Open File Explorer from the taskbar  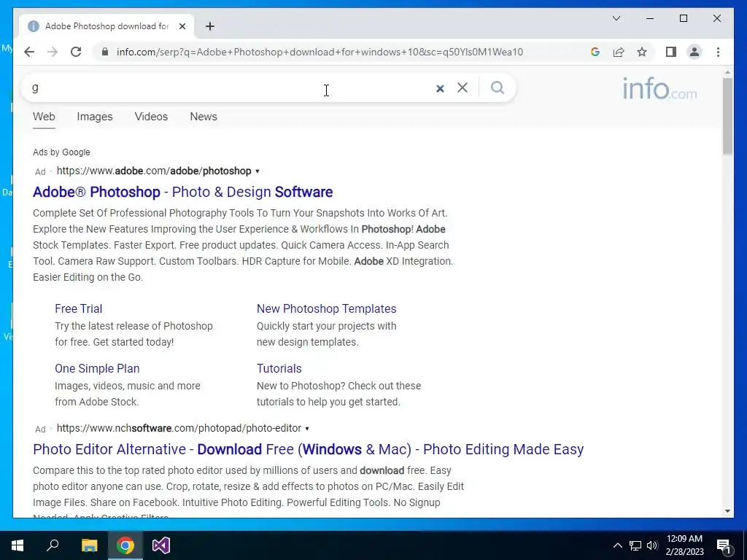tap(89, 545)
